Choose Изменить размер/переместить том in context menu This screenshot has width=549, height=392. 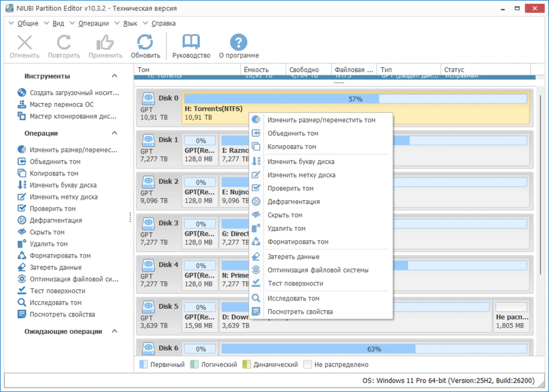pyautogui.click(x=321, y=120)
